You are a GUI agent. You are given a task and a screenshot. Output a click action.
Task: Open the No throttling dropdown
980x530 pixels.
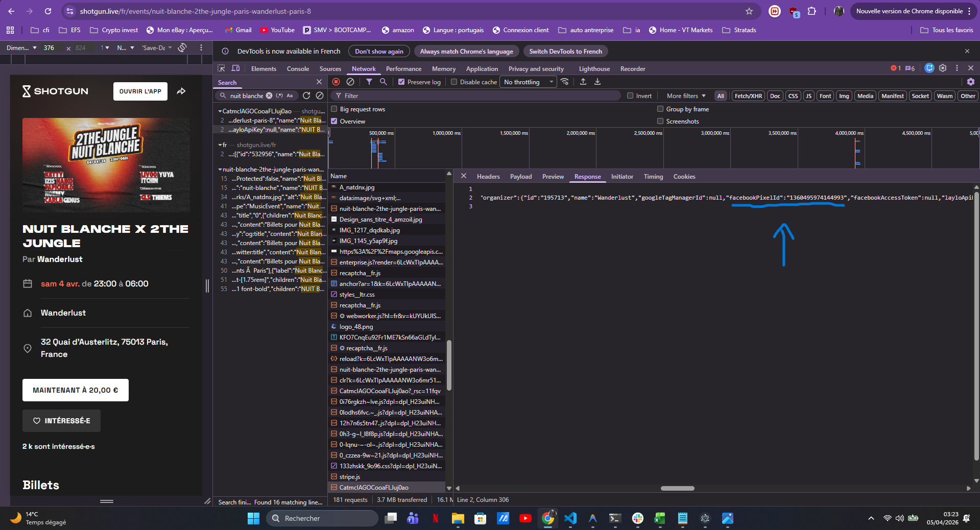point(528,82)
